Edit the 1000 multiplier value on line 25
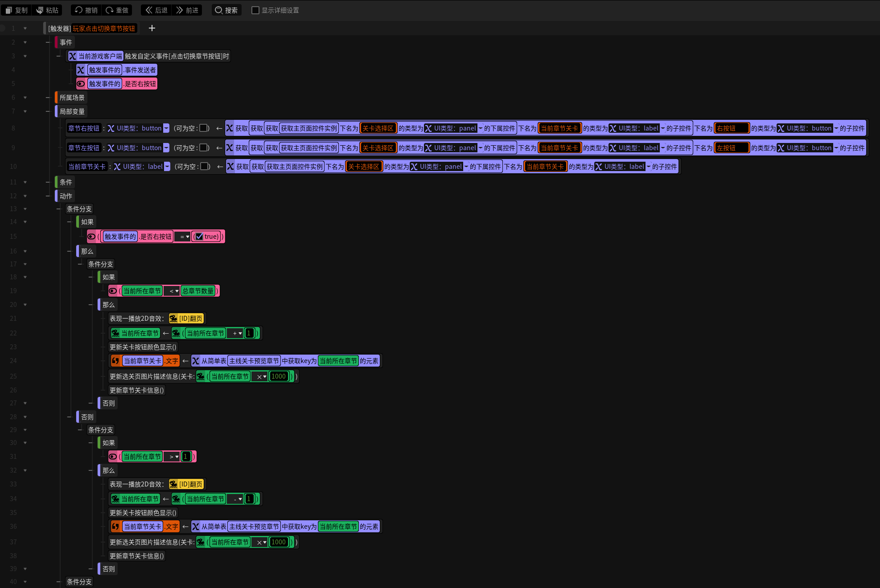The width and height of the screenshot is (880, 588). pos(279,376)
